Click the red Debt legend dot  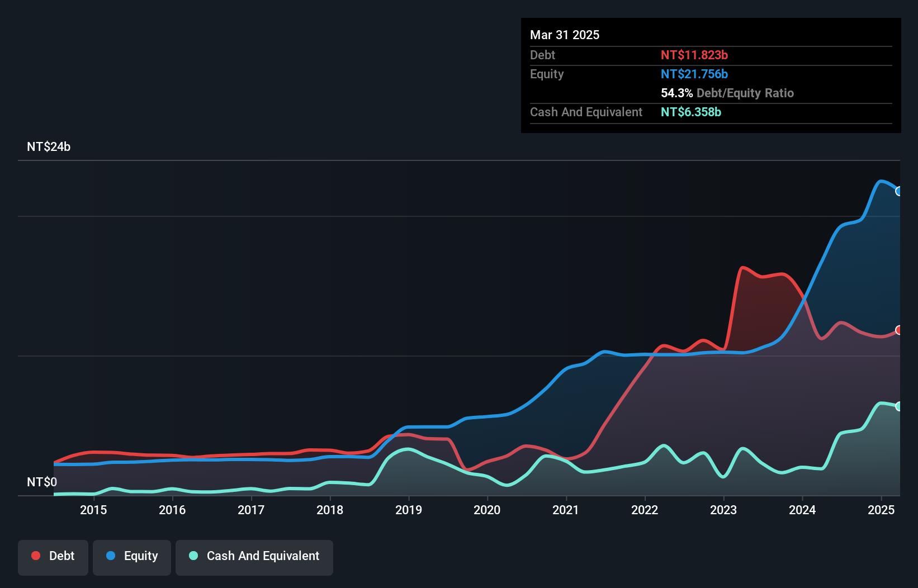[x=36, y=556]
